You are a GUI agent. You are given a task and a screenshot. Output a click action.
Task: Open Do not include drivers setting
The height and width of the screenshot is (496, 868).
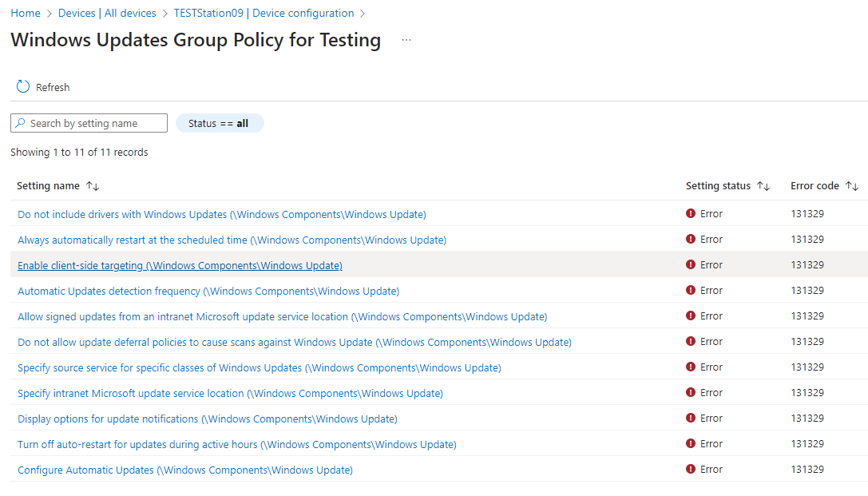point(221,214)
